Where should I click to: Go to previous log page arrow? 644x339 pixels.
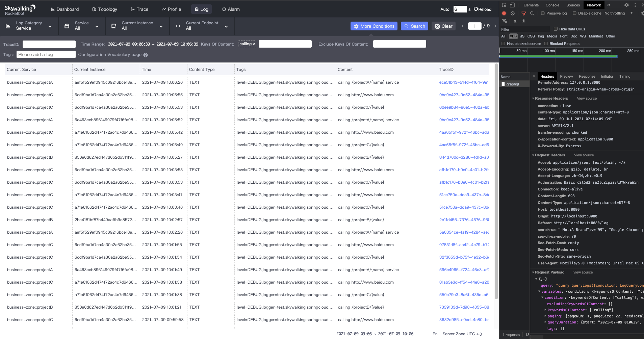463,26
